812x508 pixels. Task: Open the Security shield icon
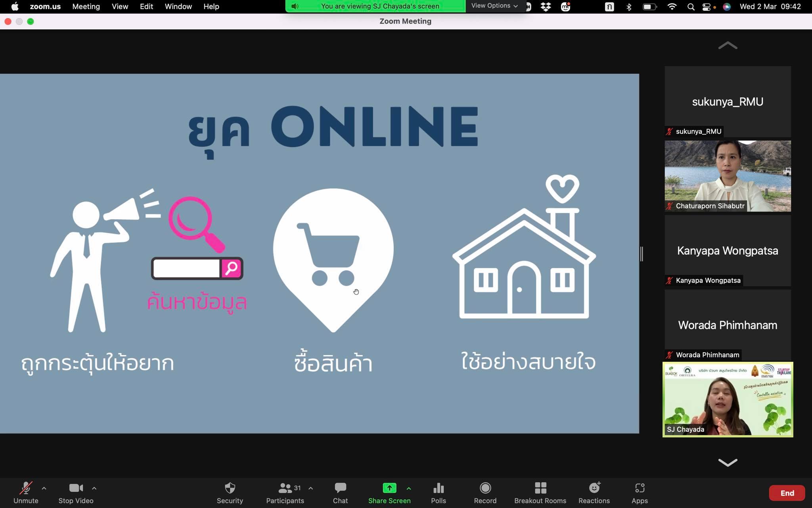click(x=230, y=488)
